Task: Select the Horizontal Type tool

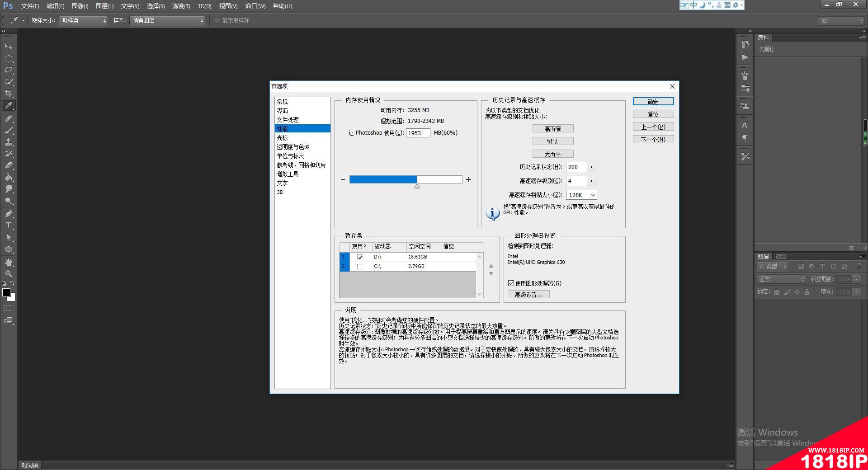Action: 9,226
